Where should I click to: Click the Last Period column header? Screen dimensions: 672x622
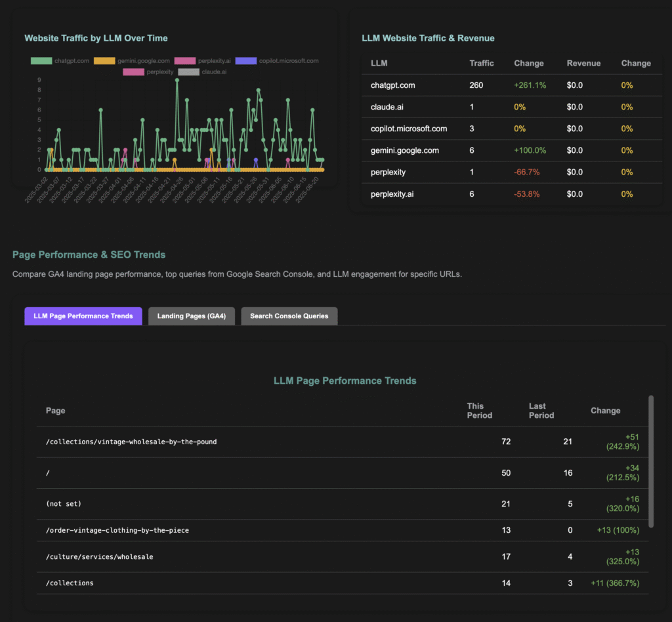[541, 411]
